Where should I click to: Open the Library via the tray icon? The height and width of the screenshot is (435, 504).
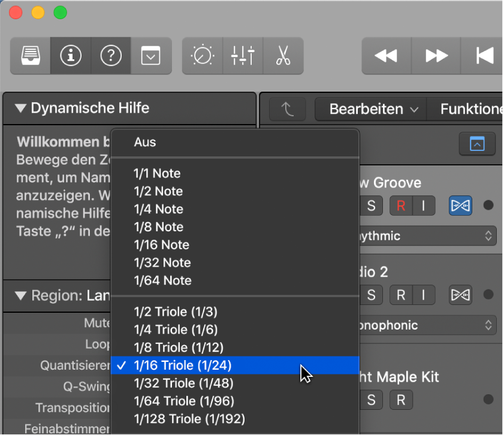[x=30, y=56]
